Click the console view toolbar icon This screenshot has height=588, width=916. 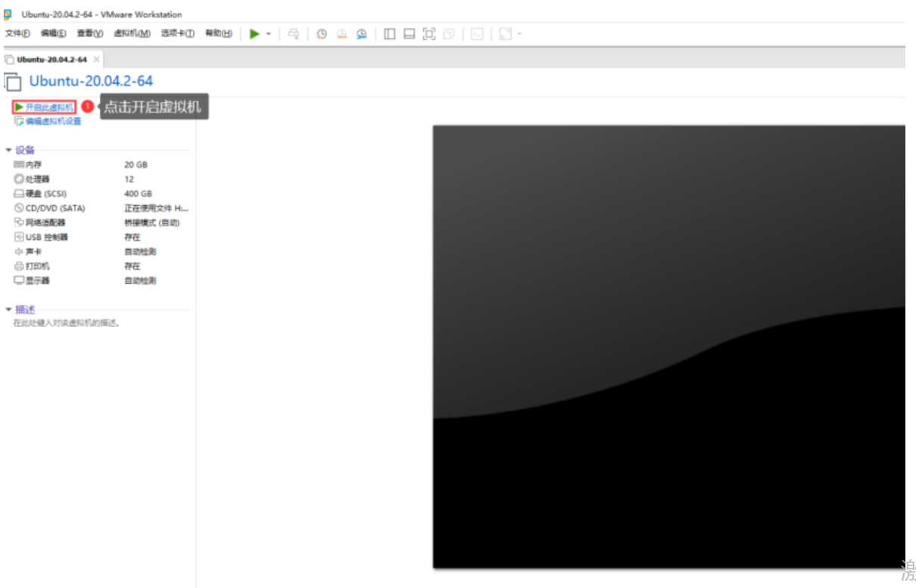(477, 33)
